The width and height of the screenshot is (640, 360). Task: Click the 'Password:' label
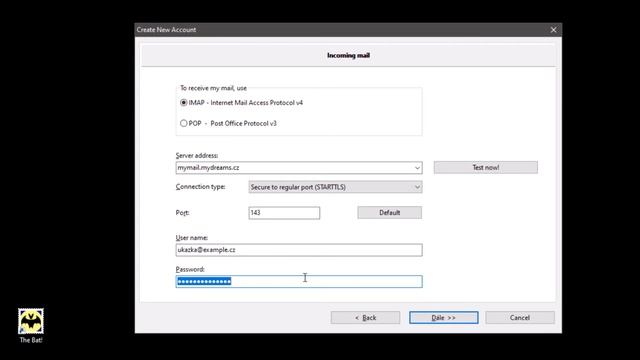[x=190, y=269]
